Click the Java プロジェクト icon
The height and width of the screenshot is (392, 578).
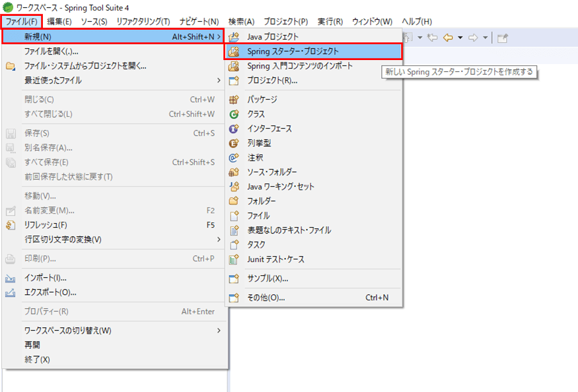point(234,37)
